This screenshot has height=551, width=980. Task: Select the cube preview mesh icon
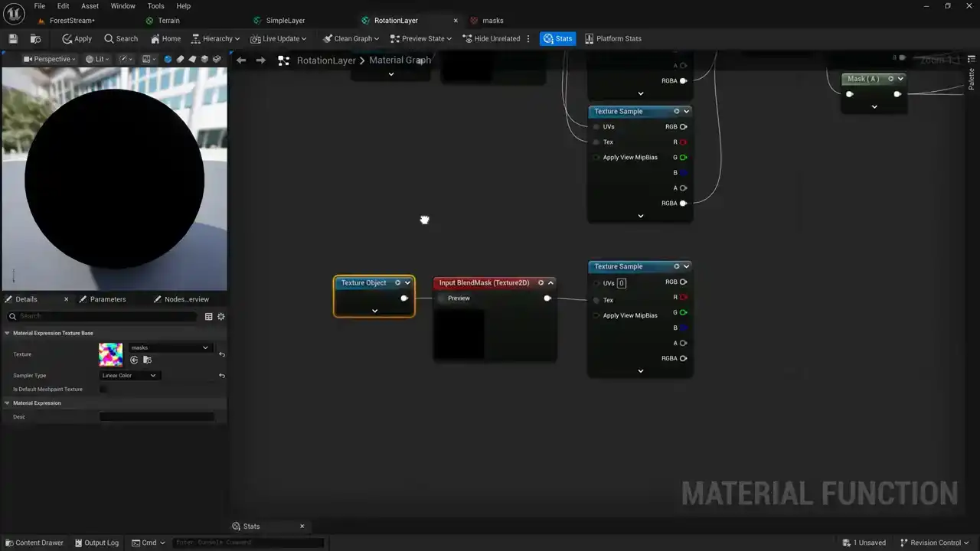click(204, 59)
